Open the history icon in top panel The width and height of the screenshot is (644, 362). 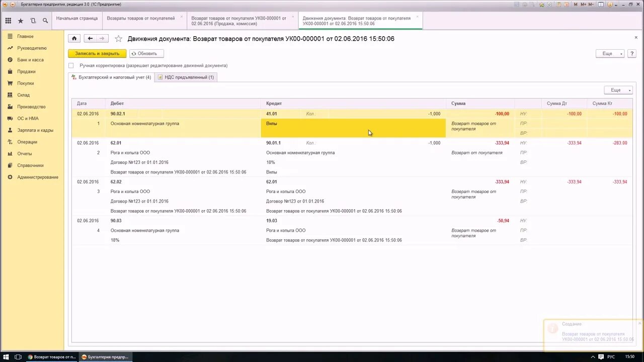[x=33, y=21]
